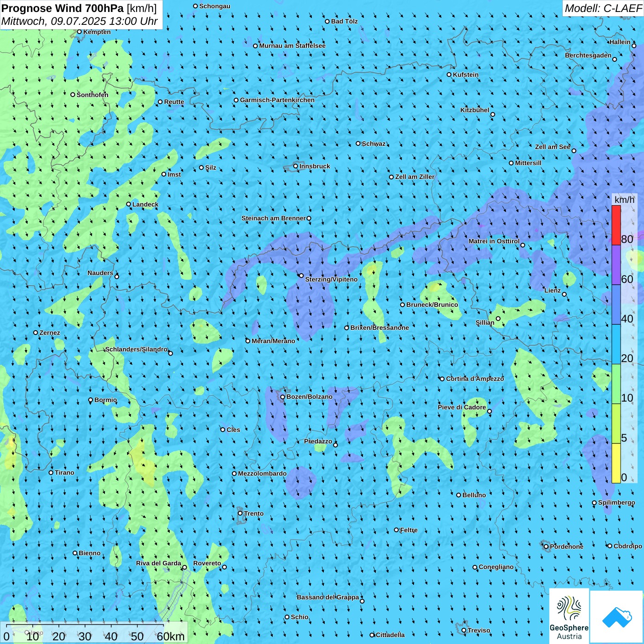Click the 'Garmisch-Partenkirchen' label

pyautogui.click(x=277, y=100)
